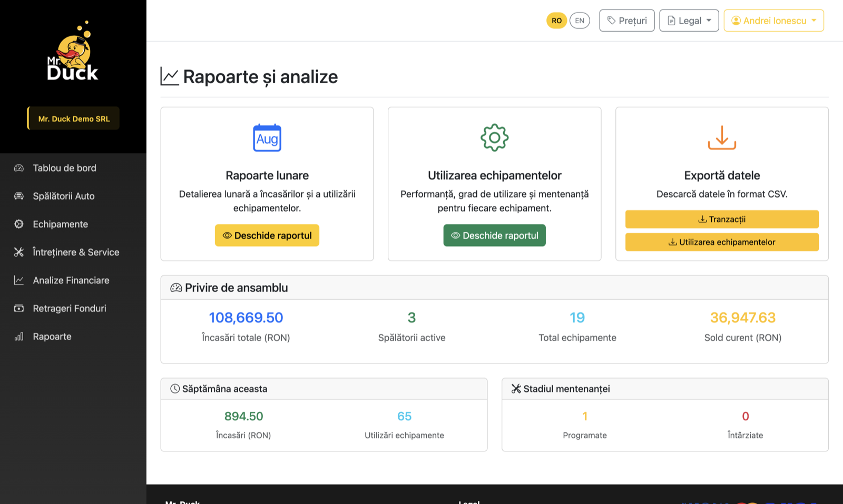The height and width of the screenshot is (504, 843).
Task: Open equipment usage report with green Deschide raportul
Action: point(495,235)
